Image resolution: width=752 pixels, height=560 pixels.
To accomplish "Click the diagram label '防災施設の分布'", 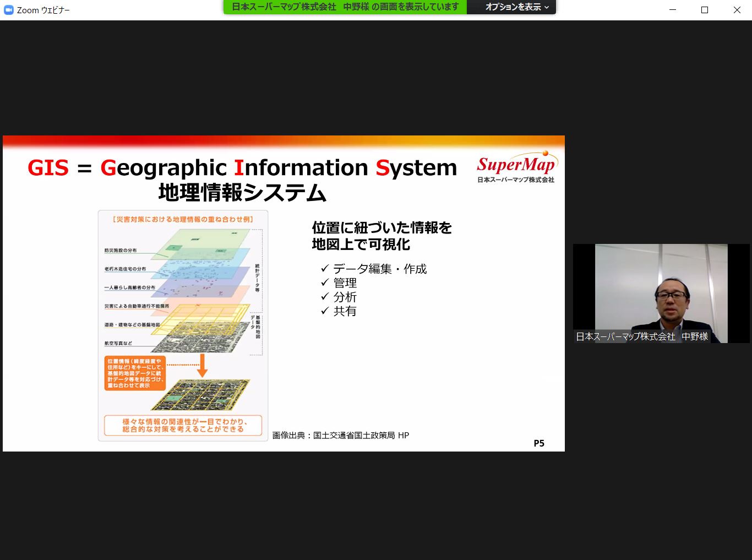I will (121, 251).
